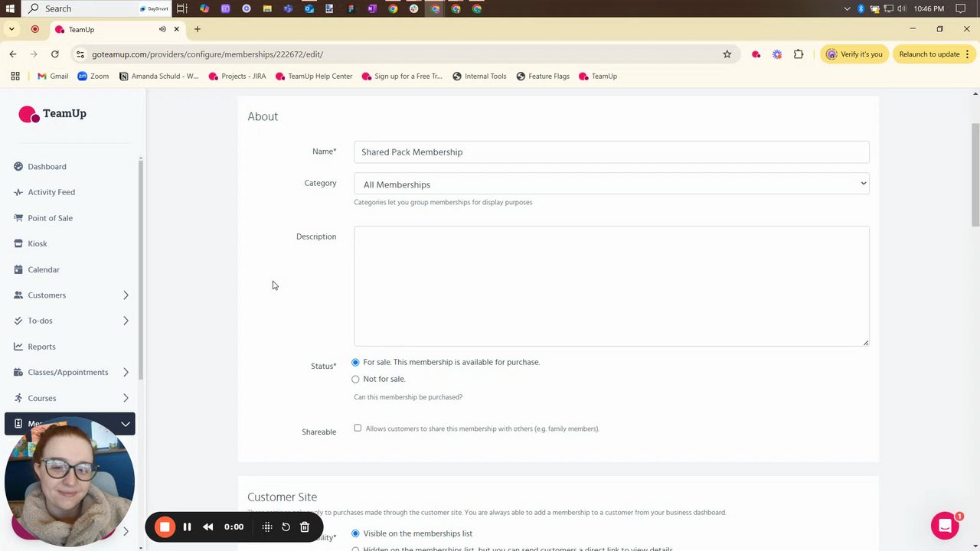This screenshot has width=980, height=551.
Task: Click the Reports sidebar icon
Action: pyautogui.click(x=18, y=347)
